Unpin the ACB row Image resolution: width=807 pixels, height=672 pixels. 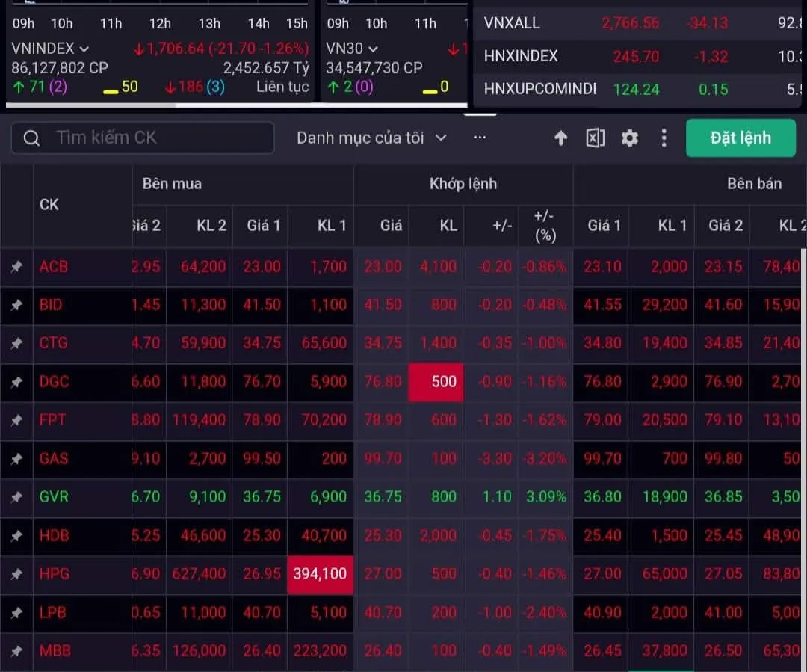16,267
